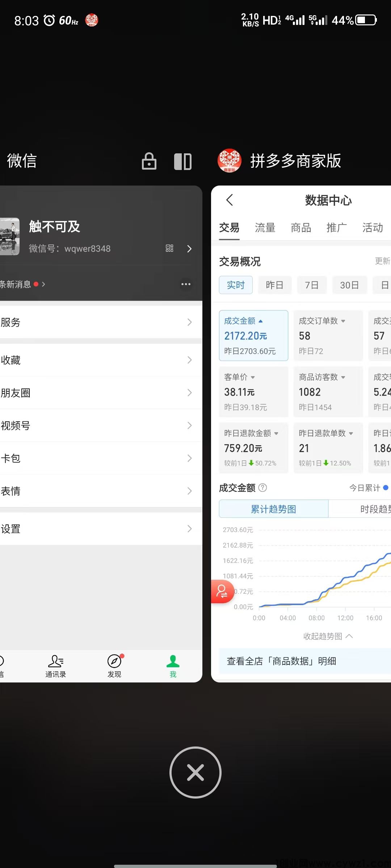Clear all recent apps with X button
Image resolution: width=391 pixels, height=868 pixels.
pos(195,773)
